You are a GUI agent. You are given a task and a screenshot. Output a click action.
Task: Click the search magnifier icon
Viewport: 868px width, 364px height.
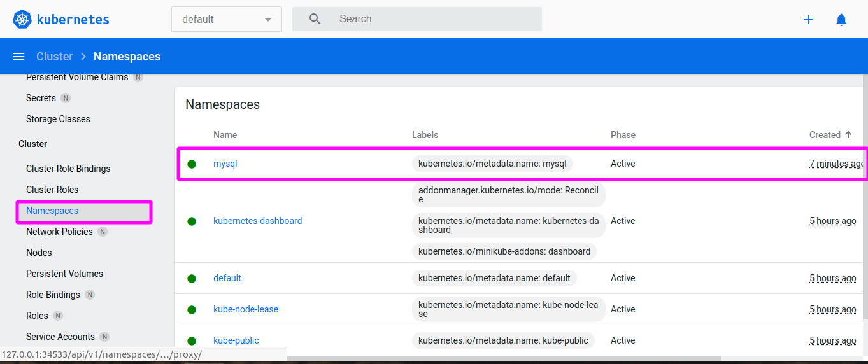click(x=315, y=19)
